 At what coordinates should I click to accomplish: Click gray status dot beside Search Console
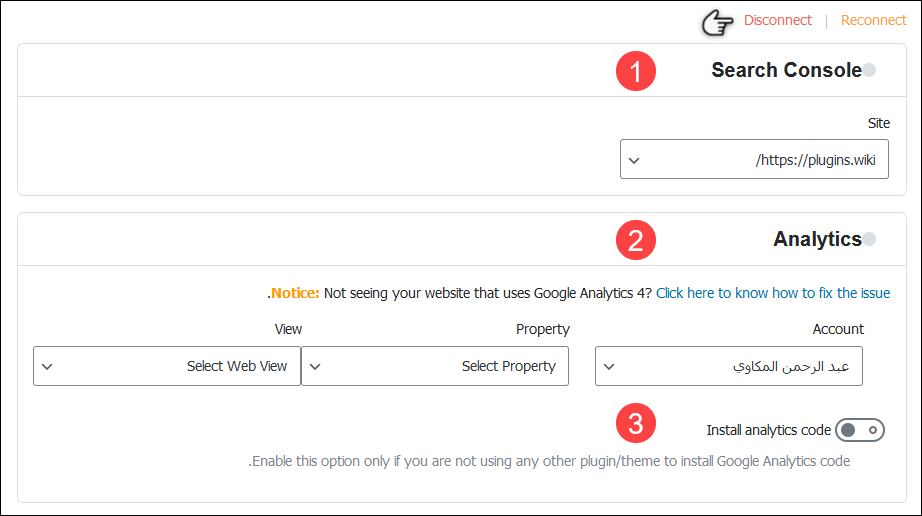click(869, 70)
